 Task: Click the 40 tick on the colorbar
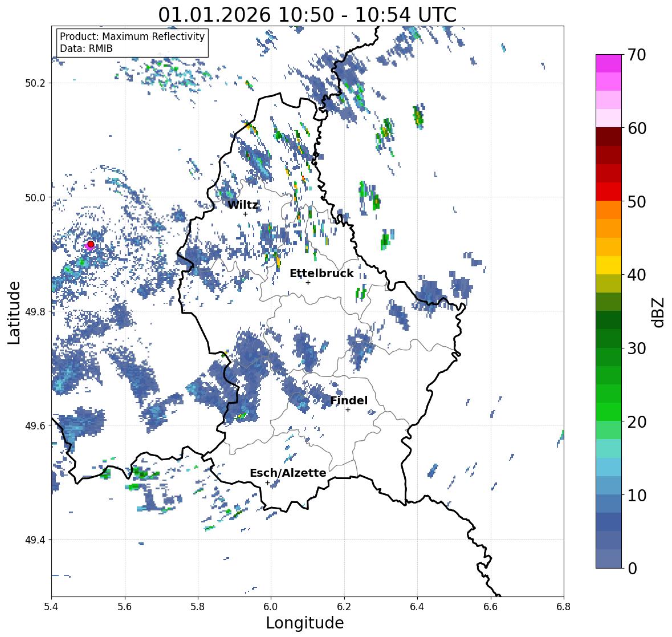(x=637, y=275)
